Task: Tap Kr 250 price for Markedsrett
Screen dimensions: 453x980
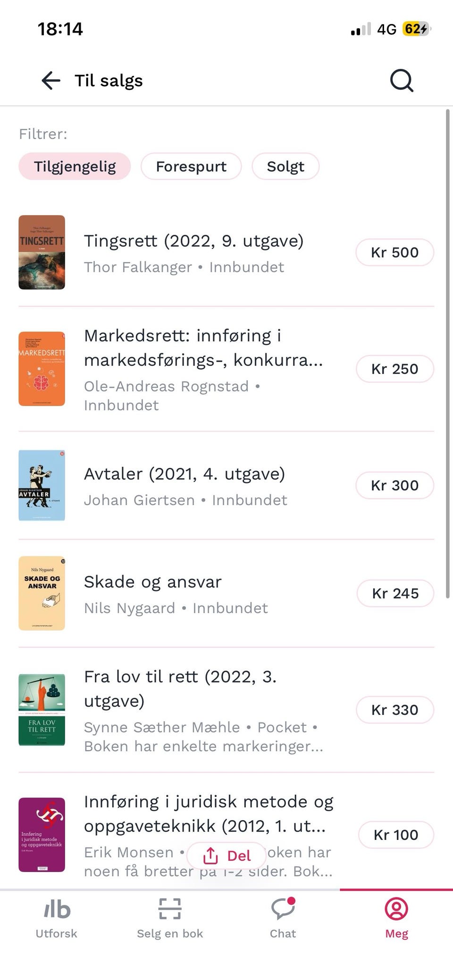Action: coord(394,369)
